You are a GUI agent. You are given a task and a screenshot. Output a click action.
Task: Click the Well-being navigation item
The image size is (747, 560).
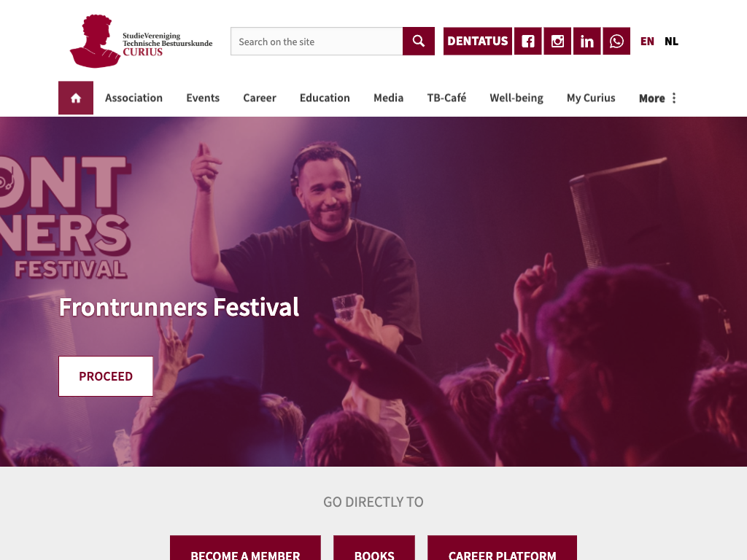pyautogui.click(x=516, y=98)
